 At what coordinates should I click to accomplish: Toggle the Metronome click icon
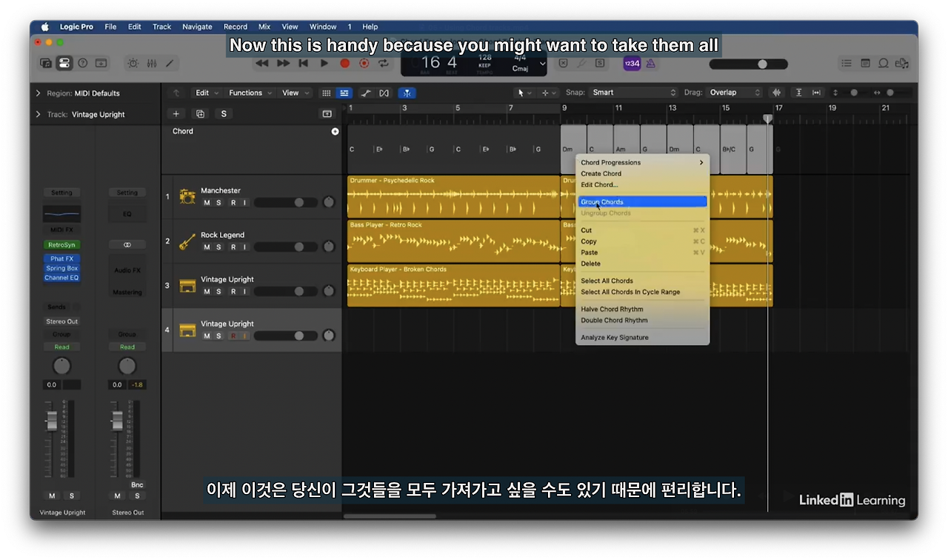pyautogui.click(x=651, y=64)
